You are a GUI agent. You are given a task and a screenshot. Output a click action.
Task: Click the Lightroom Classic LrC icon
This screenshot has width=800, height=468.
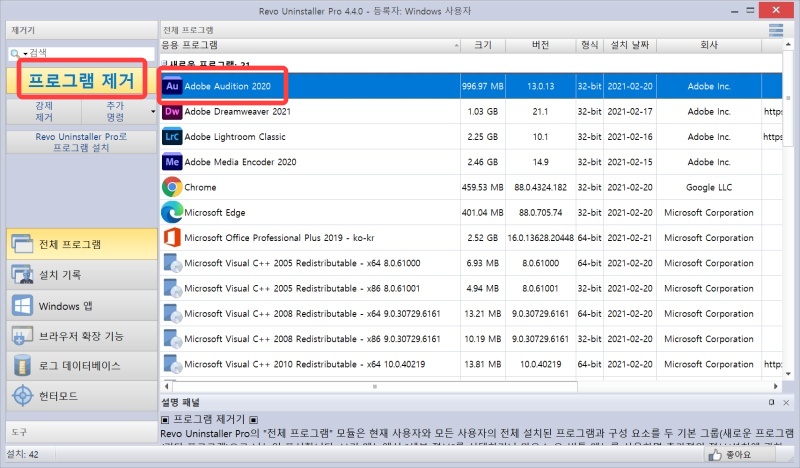(x=172, y=137)
